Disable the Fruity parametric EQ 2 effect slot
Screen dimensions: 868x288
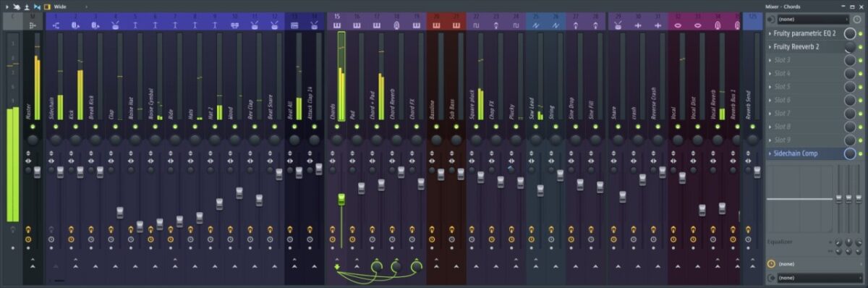click(860, 34)
